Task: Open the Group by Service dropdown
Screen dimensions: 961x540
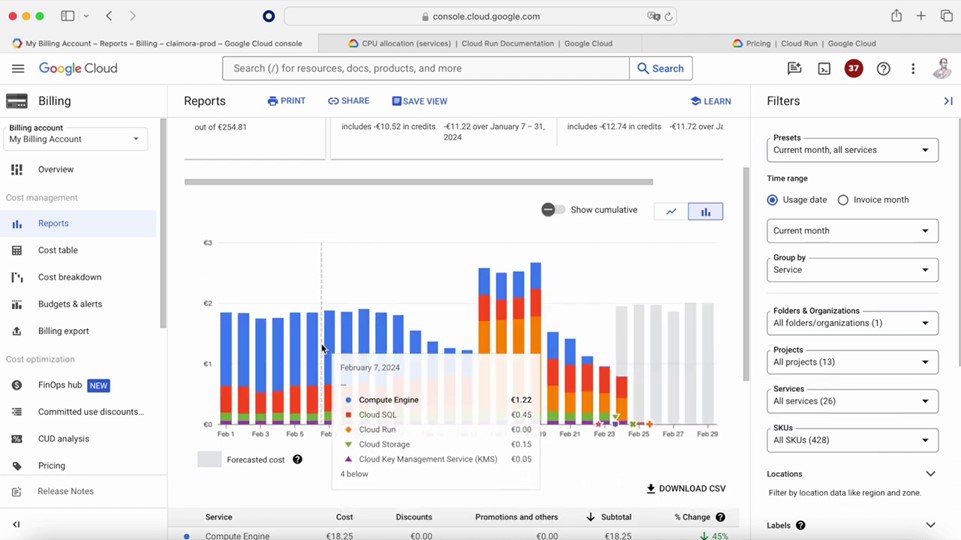Action: pyautogui.click(x=852, y=270)
